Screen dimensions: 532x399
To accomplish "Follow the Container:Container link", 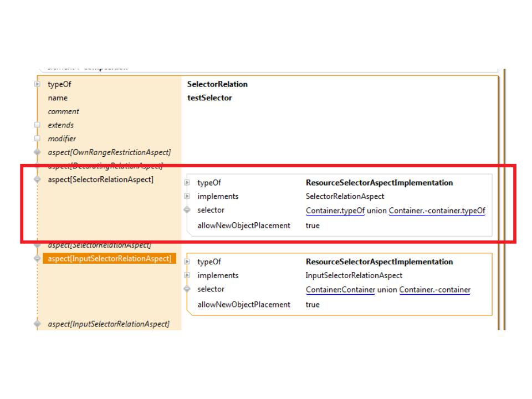I will click(340, 290).
